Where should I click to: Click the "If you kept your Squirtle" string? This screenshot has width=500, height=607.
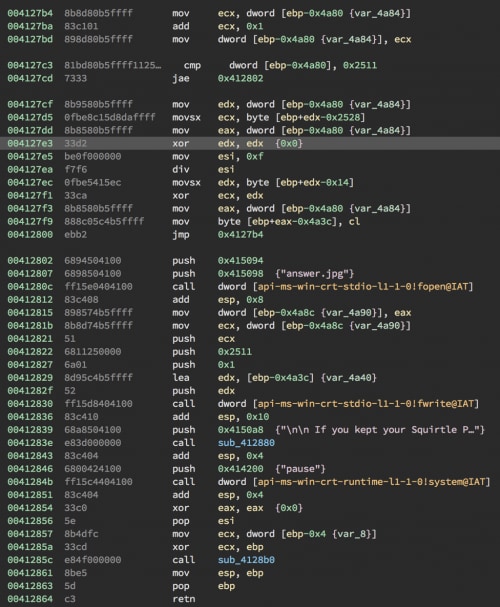(x=380, y=430)
